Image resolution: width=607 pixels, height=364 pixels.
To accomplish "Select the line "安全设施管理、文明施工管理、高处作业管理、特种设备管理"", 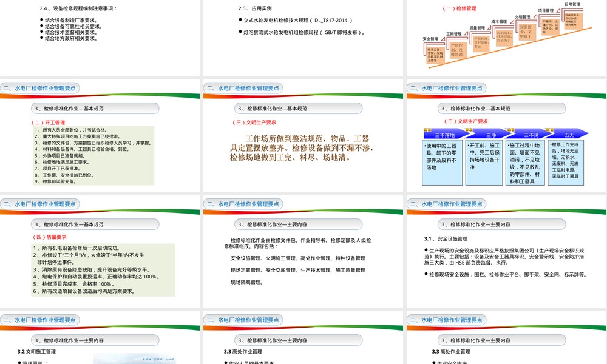I will (x=298, y=258).
